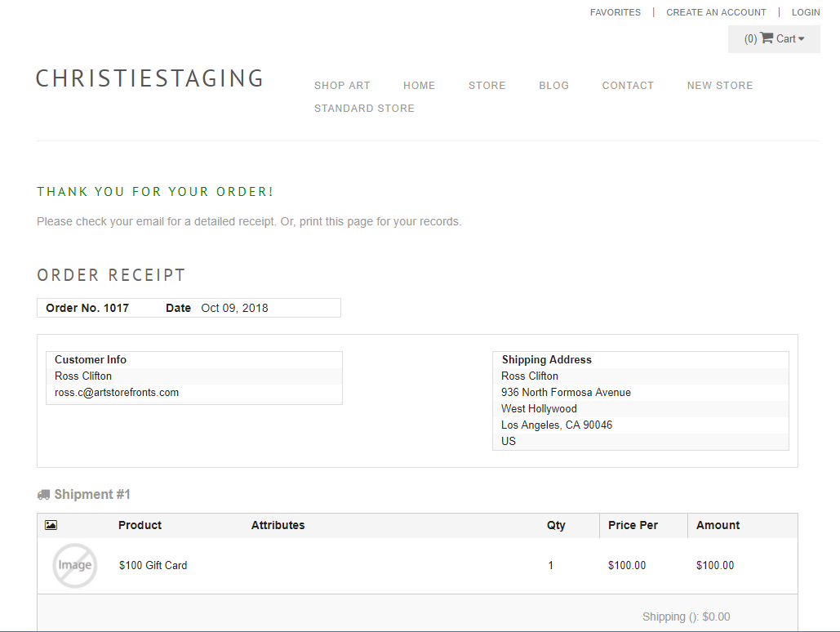Open the CONTACT page
This screenshot has height=632, width=840.
628,85
